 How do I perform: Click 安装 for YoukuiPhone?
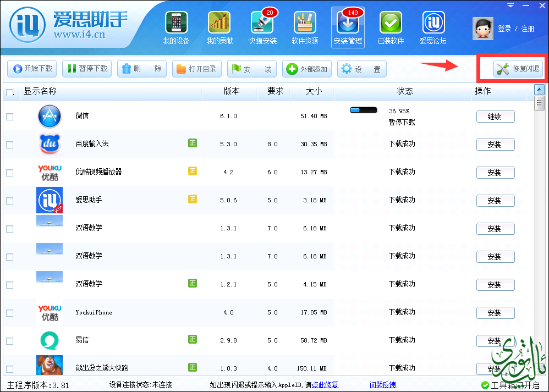[x=495, y=312]
